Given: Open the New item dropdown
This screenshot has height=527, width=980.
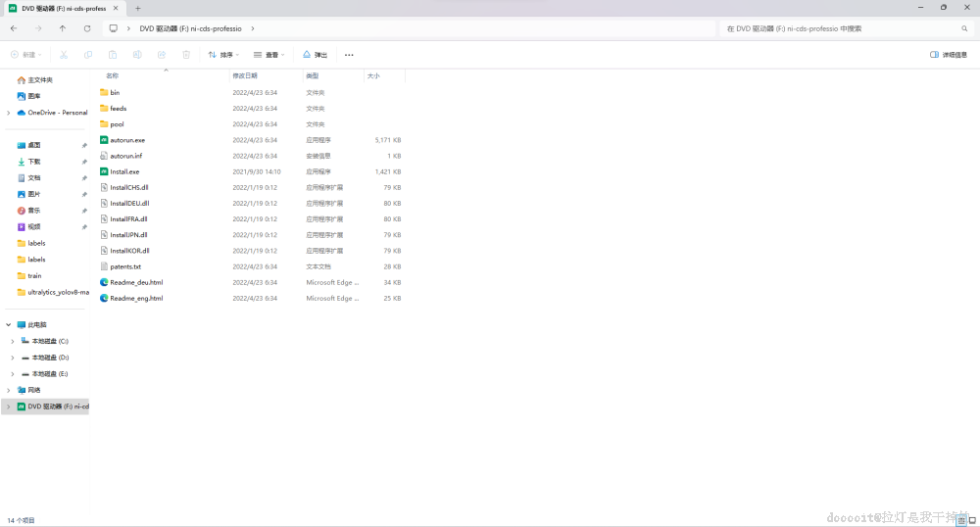Looking at the screenshot, I should [26, 55].
